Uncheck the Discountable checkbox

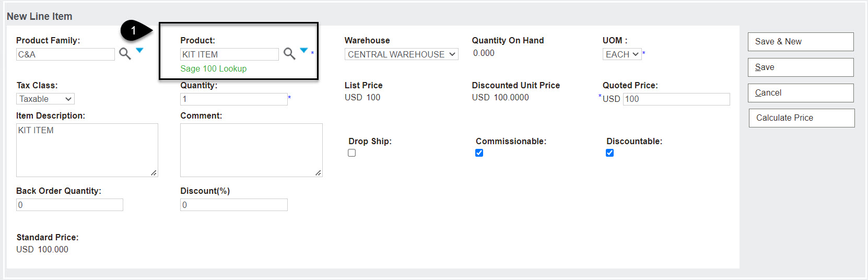click(609, 153)
